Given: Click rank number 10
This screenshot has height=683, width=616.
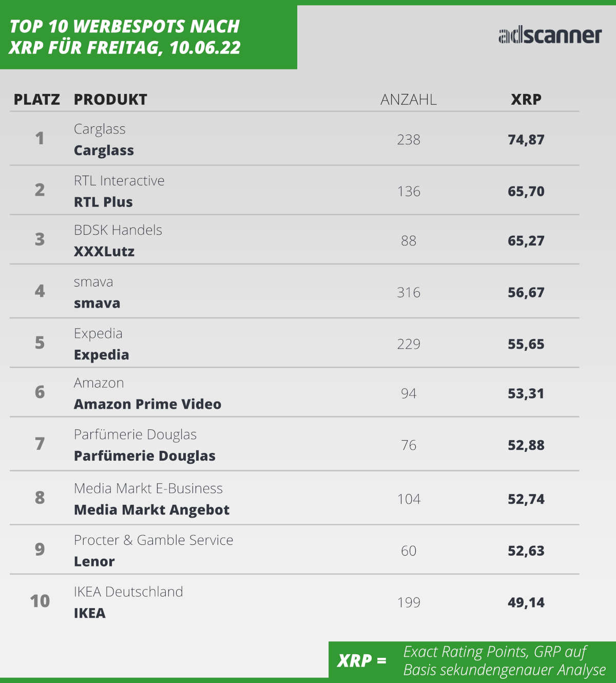Looking at the screenshot, I should coord(40,601).
